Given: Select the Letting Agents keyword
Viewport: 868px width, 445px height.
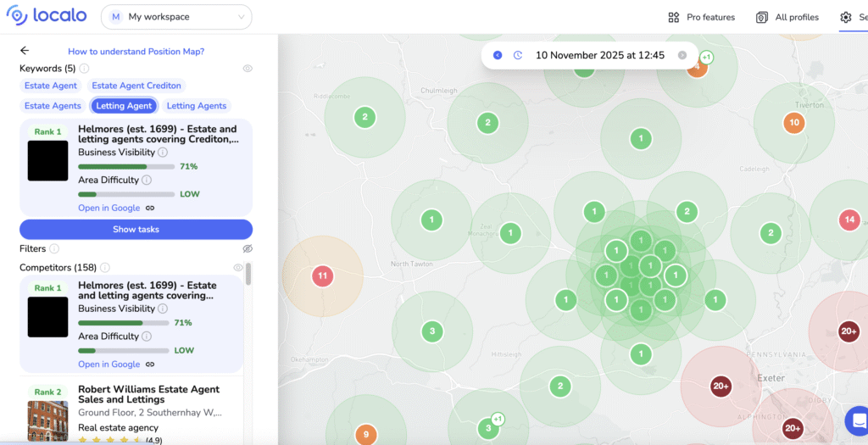Looking at the screenshot, I should tap(197, 106).
